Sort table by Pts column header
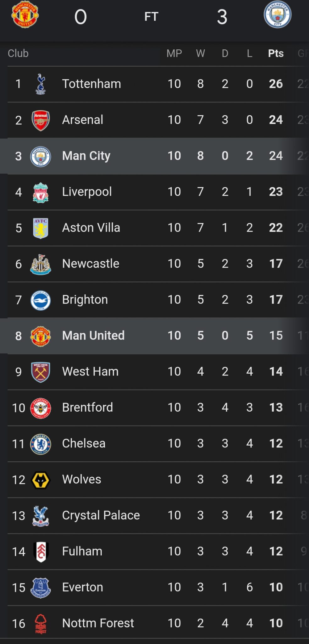The height and width of the screenshot is (644, 309). click(x=276, y=53)
